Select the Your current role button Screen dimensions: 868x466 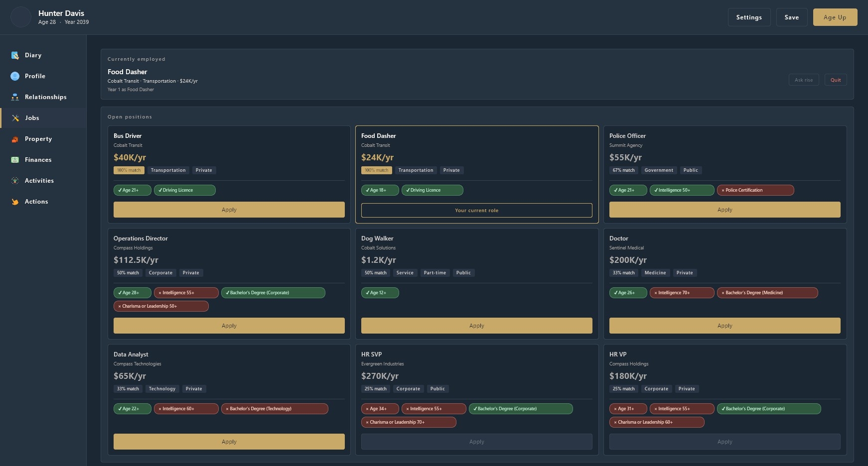point(476,210)
